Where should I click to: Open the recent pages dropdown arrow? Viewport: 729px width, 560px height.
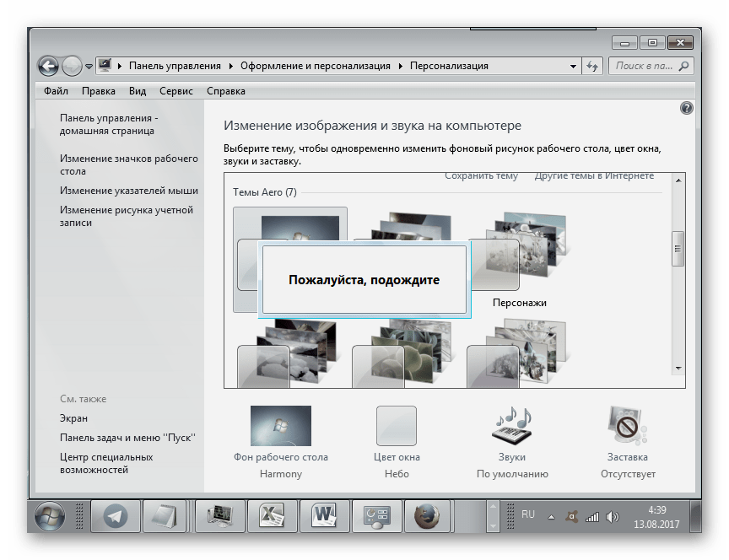pyautogui.click(x=89, y=67)
